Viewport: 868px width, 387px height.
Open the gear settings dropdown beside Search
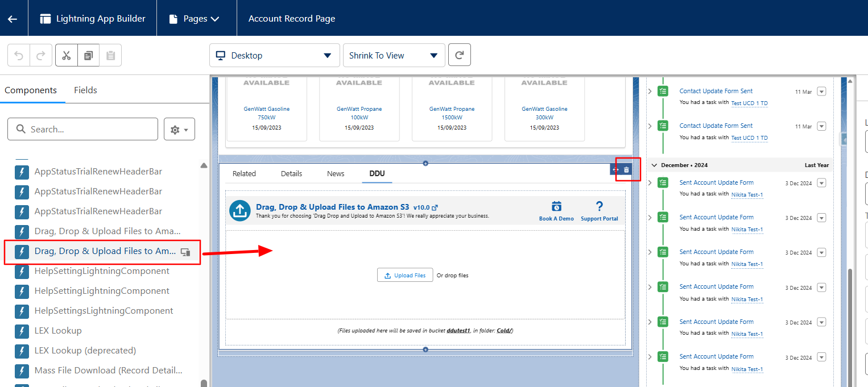coord(180,129)
